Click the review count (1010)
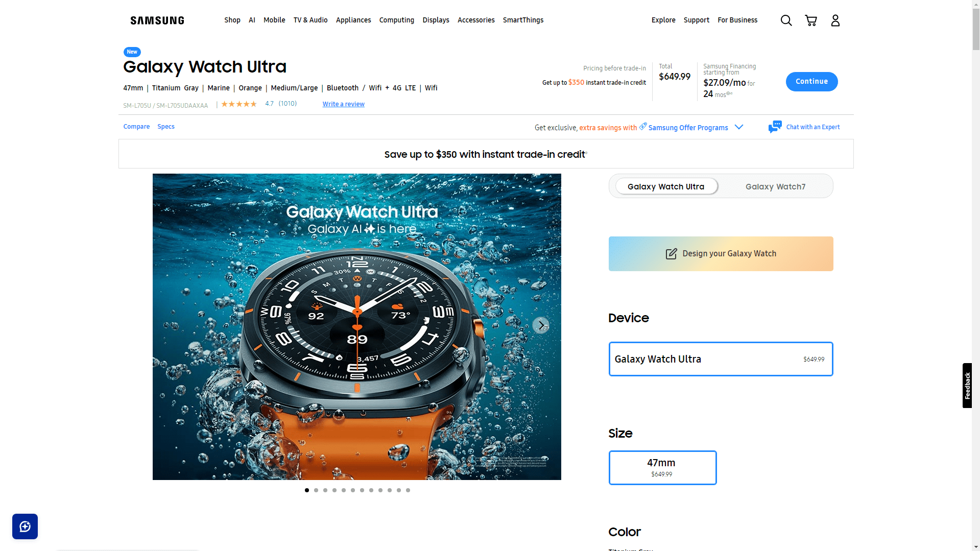 pos(288,104)
